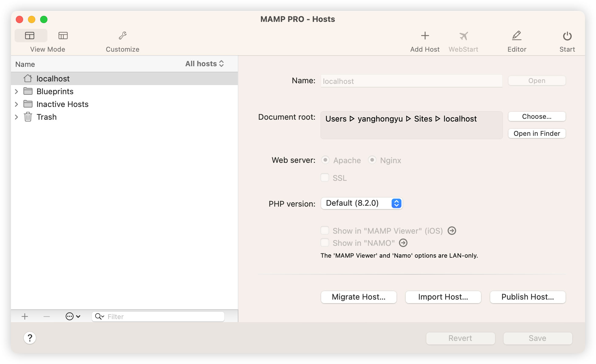Image resolution: width=596 pixels, height=364 pixels.
Task: Enable Show in MAMP Viewer (iOS) checkbox
Action: click(325, 230)
